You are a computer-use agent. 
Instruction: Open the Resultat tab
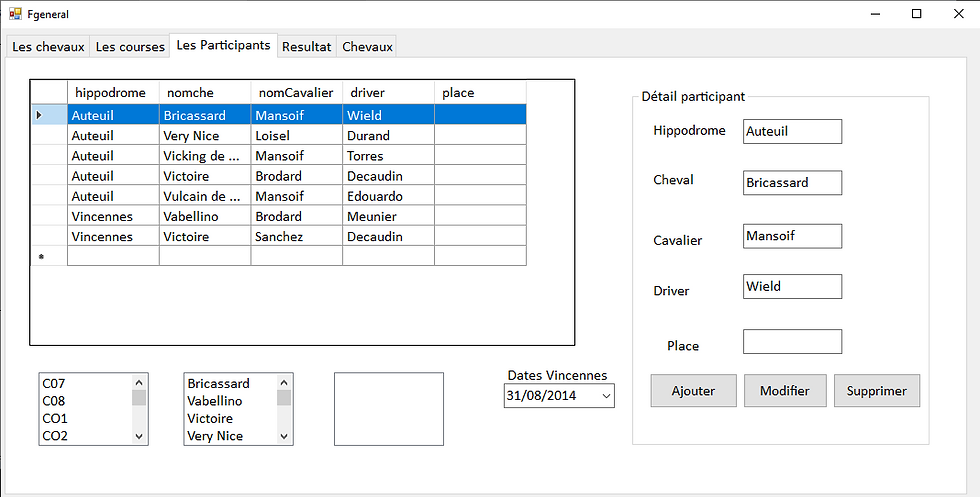point(306,46)
